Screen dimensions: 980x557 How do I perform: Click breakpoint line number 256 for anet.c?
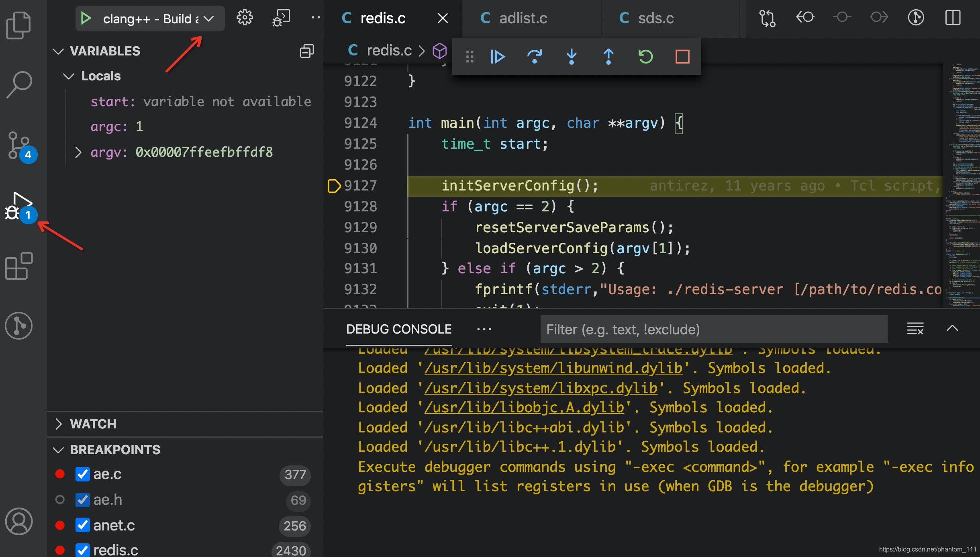pyautogui.click(x=295, y=526)
